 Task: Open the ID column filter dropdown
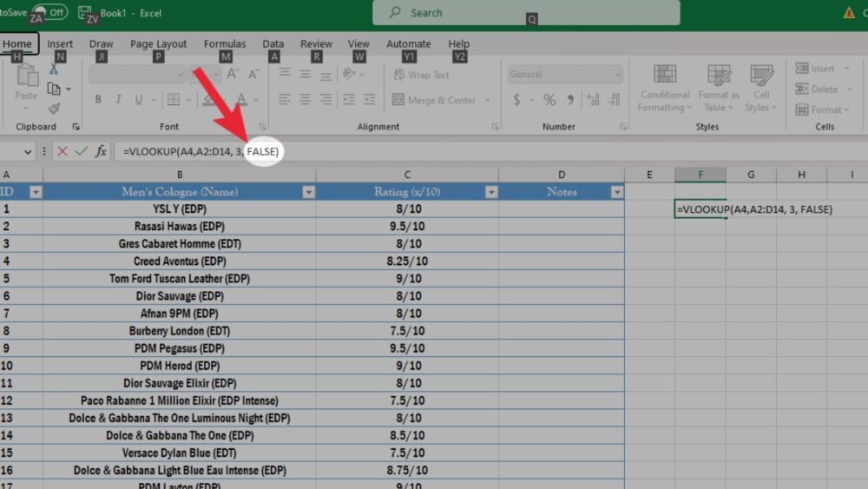36,192
